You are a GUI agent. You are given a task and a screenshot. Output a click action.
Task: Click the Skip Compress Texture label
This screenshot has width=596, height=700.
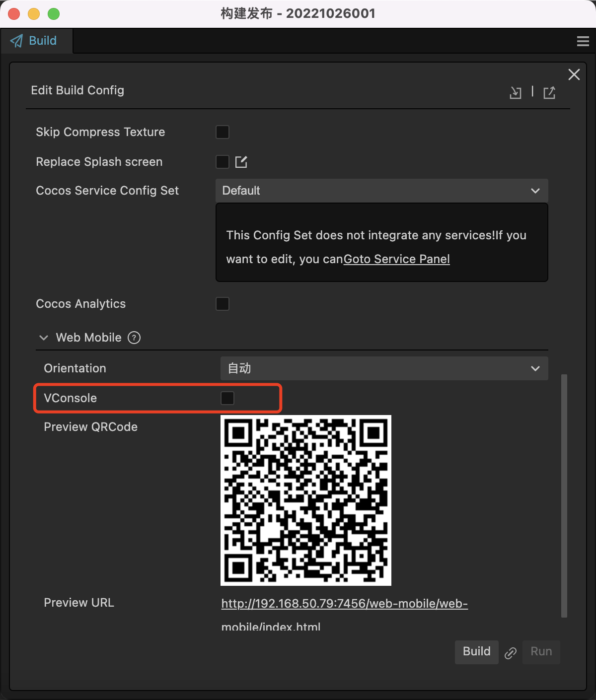coord(100,132)
